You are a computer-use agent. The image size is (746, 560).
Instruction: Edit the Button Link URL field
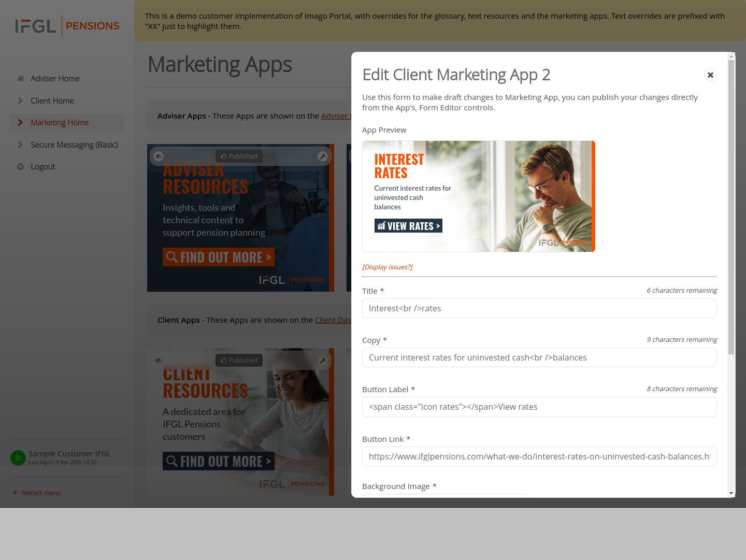[x=539, y=456]
